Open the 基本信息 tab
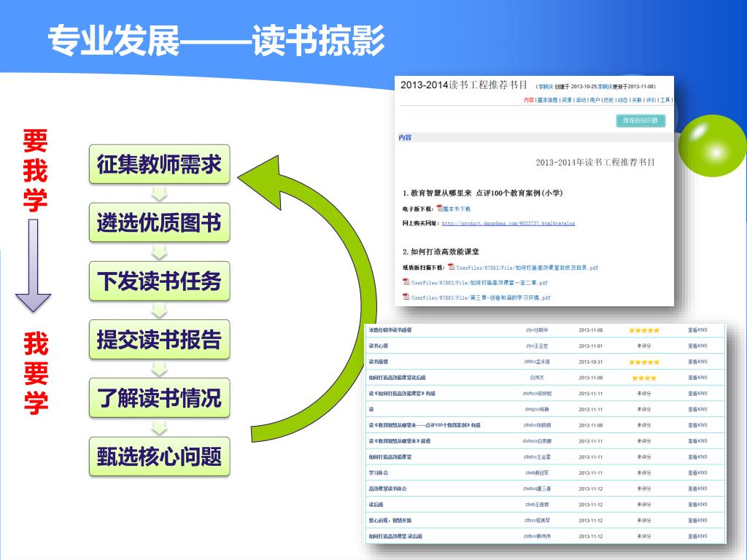This screenshot has width=747, height=560. pos(547,100)
